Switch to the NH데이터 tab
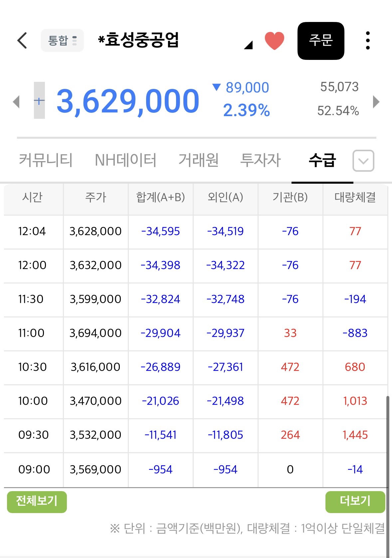This screenshot has width=392, height=558. tap(125, 160)
